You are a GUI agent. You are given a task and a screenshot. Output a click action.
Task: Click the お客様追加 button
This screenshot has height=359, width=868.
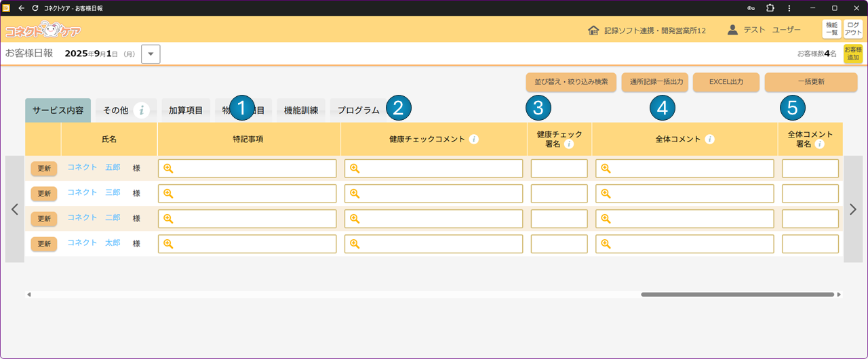point(852,54)
